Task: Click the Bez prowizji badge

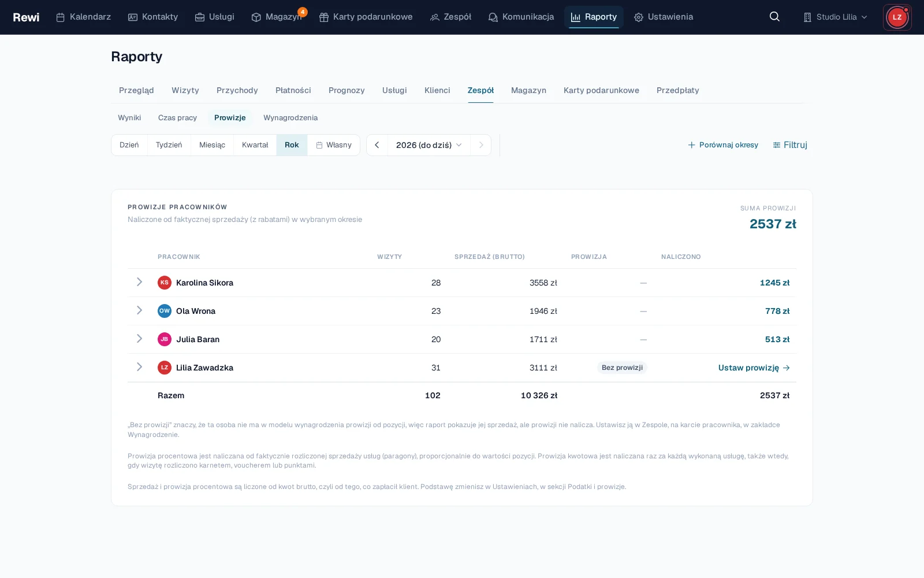Action: click(622, 368)
